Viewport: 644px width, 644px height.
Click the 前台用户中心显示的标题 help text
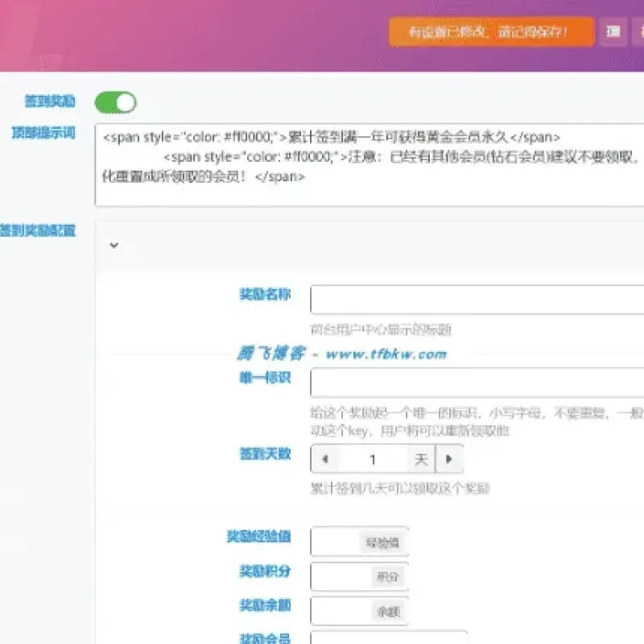tap(381, 329)
